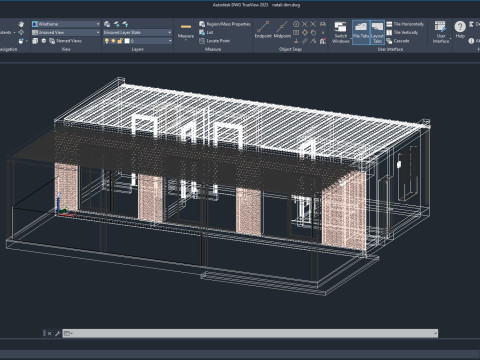Close the command line with the X
Screen dimensions: 480x360
click(x=50, y=333)
